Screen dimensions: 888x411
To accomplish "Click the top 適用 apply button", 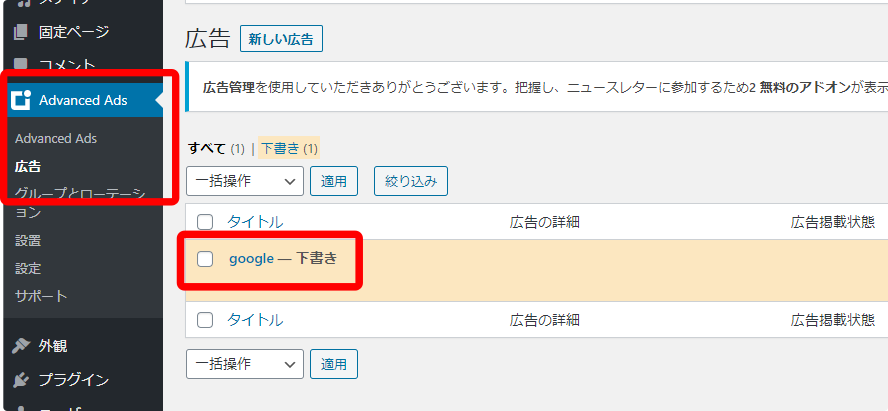I will [x=334, y=181].
